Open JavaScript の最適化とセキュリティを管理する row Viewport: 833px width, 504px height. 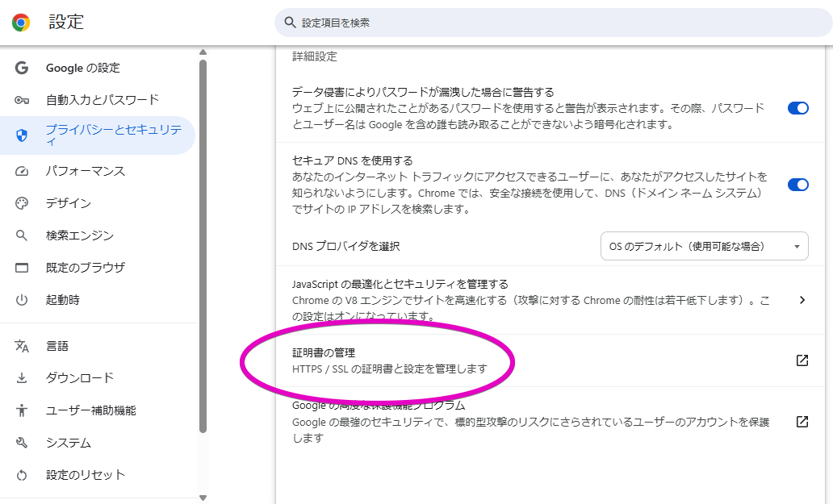click(550, 300)
